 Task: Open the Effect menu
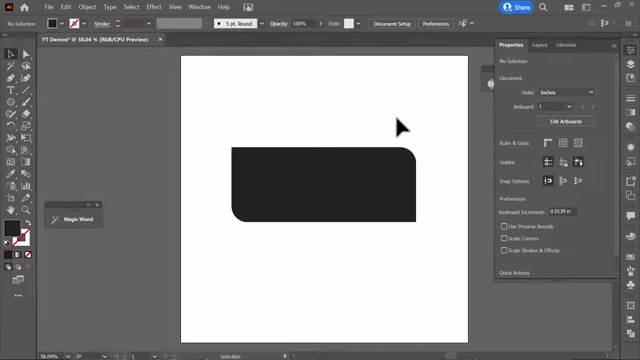coord(154,7)
